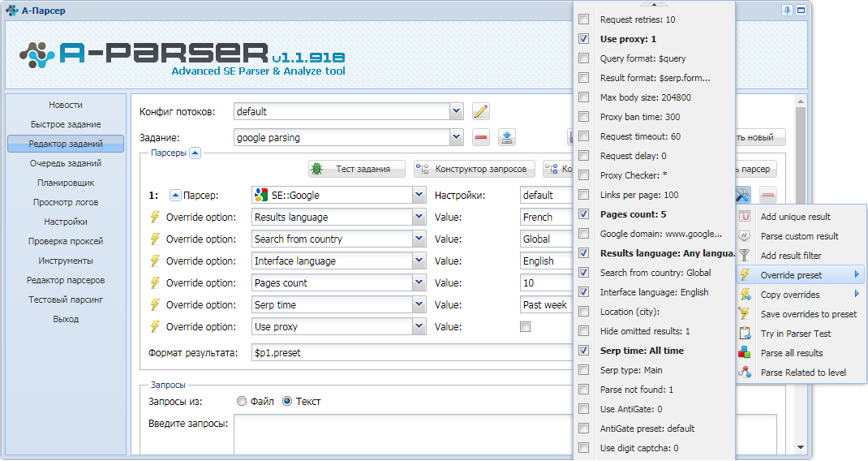Screen dimensions: 868x461
Task: Click Выход to log out
Action: [x=66, y=319]
